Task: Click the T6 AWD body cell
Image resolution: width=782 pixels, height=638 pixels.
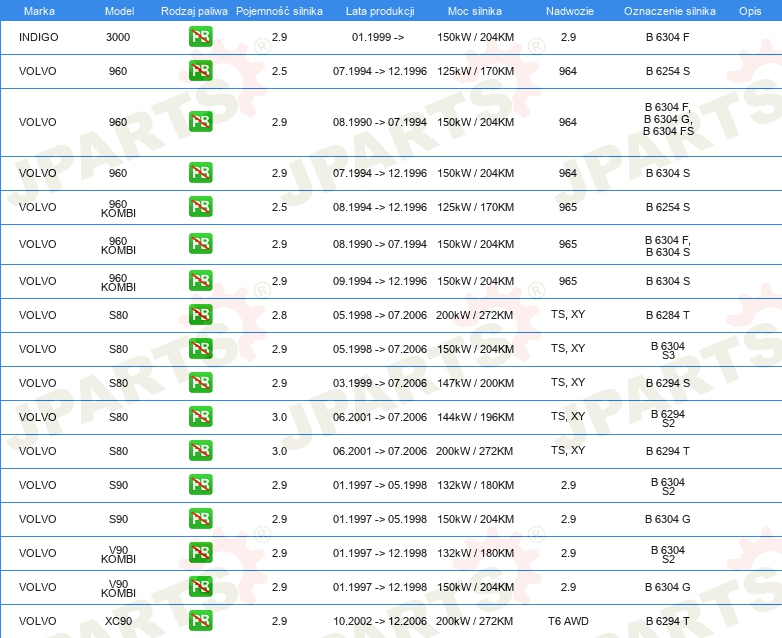Action: click(x=568, y=621)
